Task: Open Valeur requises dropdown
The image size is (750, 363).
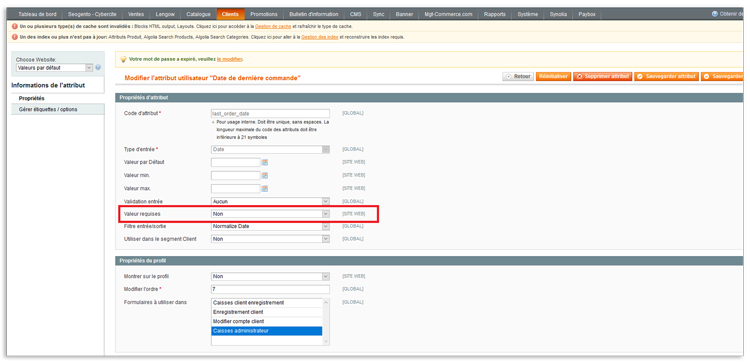Action: 270,214
